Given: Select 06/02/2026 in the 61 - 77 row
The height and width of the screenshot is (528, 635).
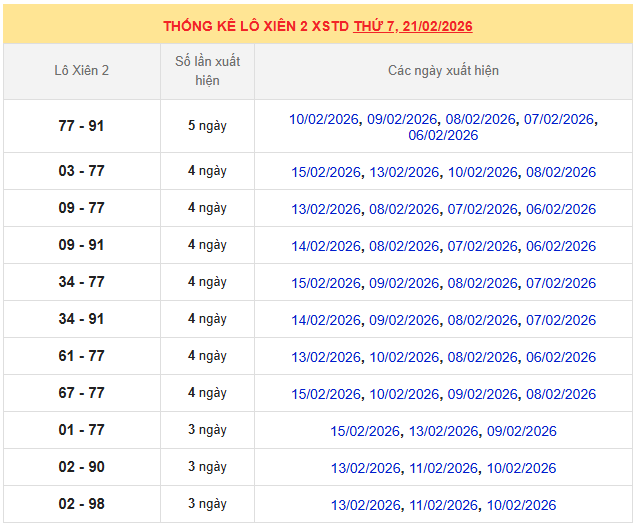Looking at the screenshot, I should pos(561,357).
